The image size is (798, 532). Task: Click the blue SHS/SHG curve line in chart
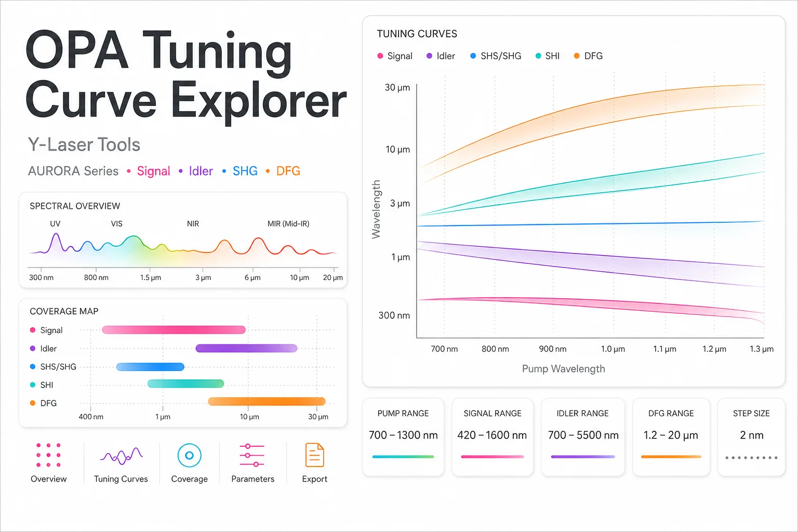pyautogui.click(x=590, y=224)
